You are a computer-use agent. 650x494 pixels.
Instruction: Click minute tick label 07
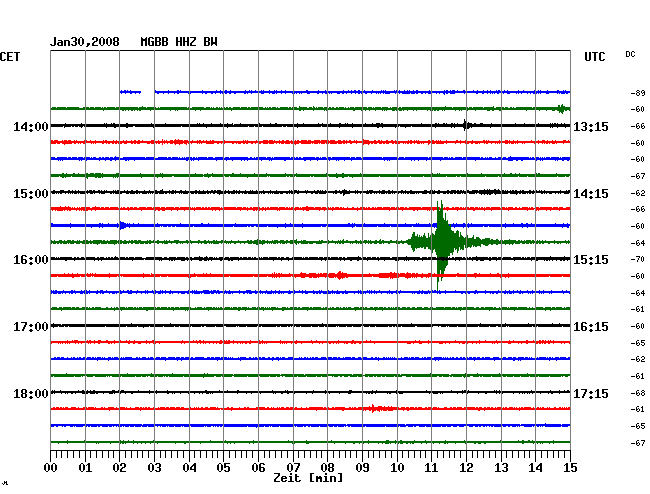pos(293,468)
